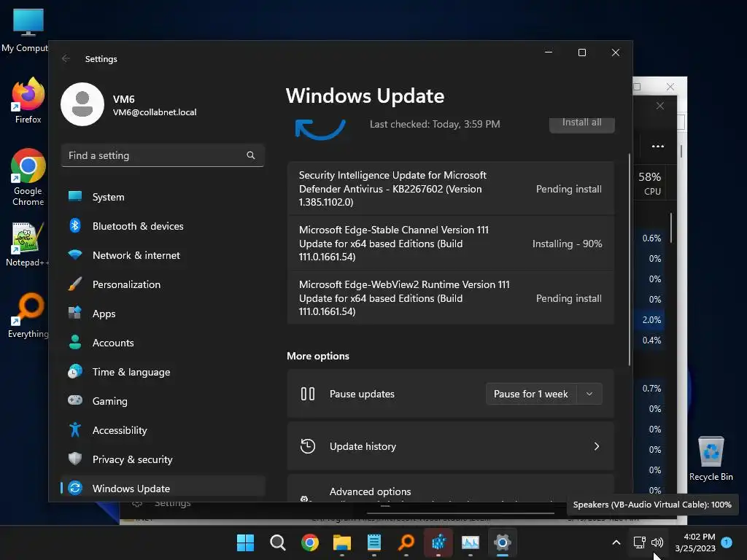Click the network tray icon
Viewport: 747px width, 560px height.
pyautogui.click(x=639, y=542)
